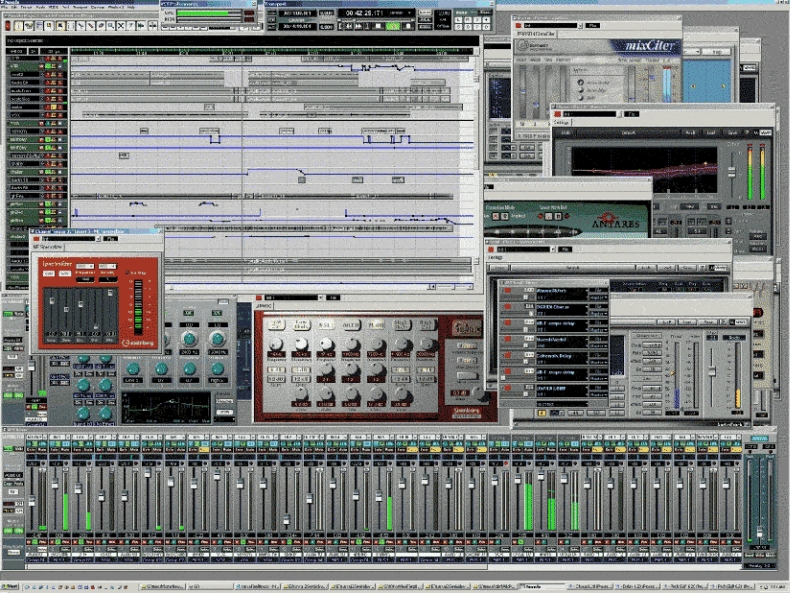Click the EQ curve display in channel settings
Screen dimensions: 790x593
point(165,405)
